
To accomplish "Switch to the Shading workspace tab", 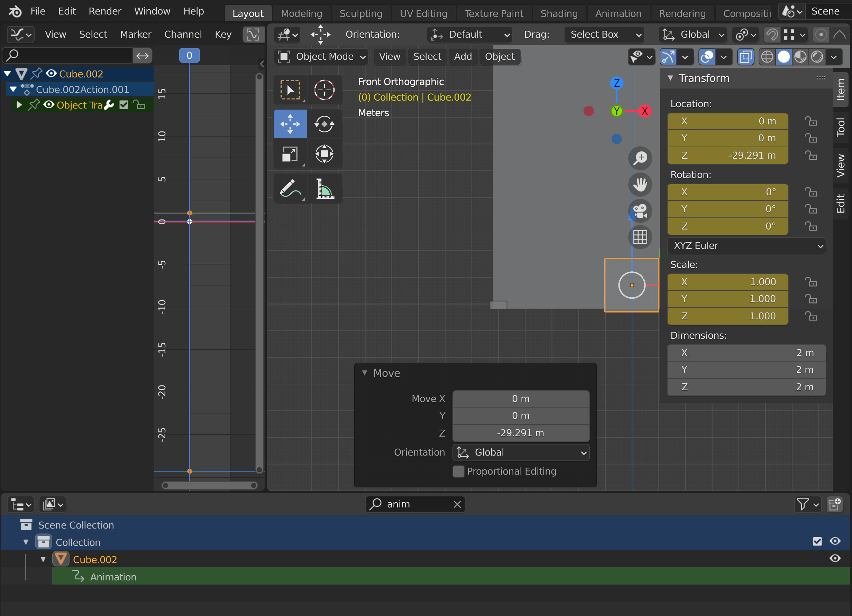I will point(559,13).
